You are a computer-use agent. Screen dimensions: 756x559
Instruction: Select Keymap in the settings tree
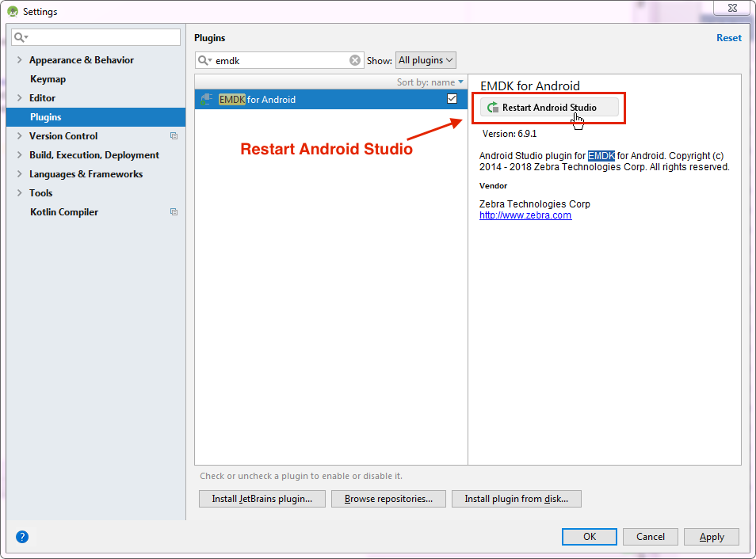pos(48,79)
